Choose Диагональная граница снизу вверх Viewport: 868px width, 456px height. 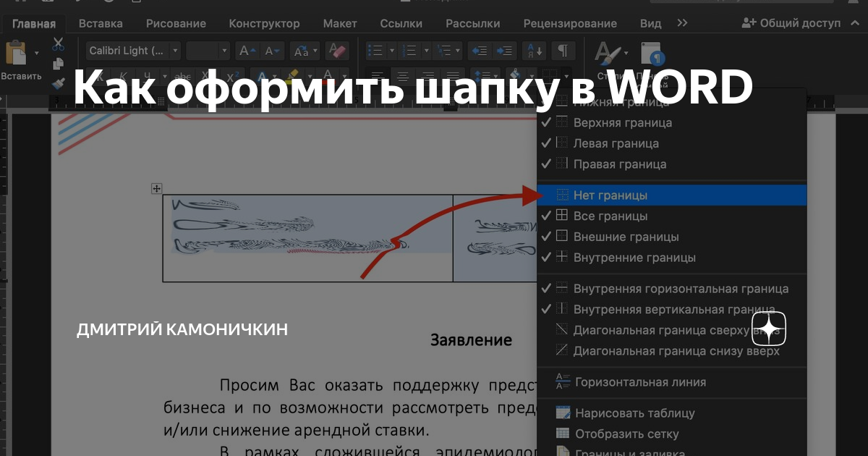pos(672,351)
